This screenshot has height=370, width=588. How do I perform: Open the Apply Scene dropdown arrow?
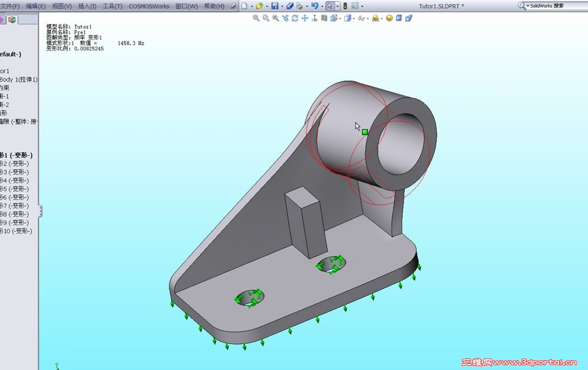coord(382,18)
